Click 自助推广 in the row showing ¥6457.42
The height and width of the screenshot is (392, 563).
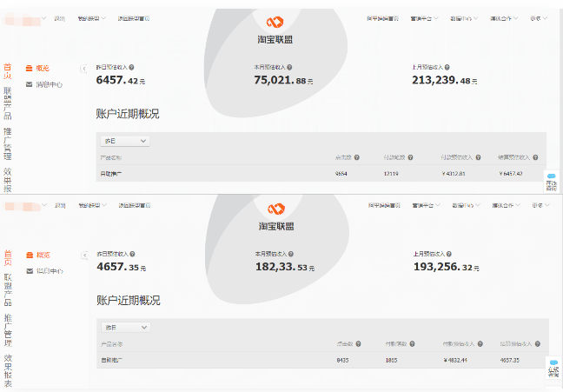point(111,174)
